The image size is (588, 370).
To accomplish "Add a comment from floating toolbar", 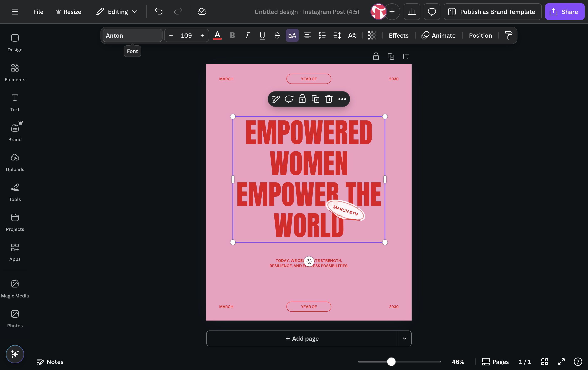I will coord(289,99).
